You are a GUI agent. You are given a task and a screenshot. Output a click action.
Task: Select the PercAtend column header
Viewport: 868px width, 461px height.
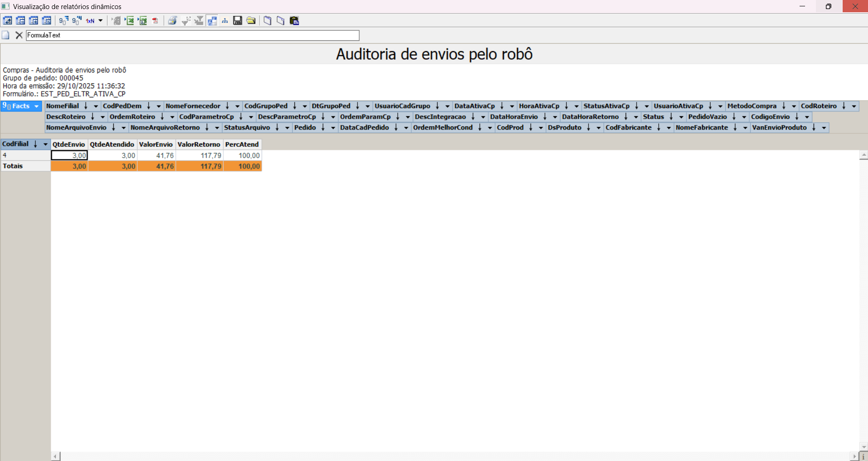click(x=242, y=144)
